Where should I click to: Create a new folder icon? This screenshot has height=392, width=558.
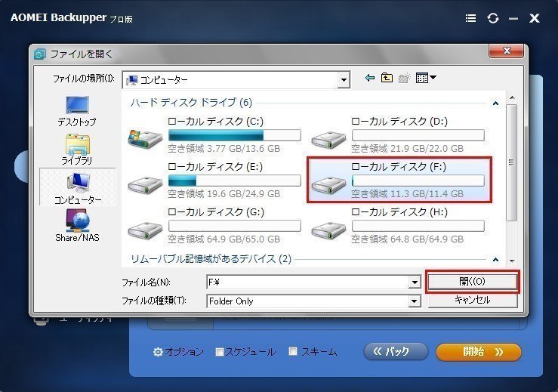point(404,78)
